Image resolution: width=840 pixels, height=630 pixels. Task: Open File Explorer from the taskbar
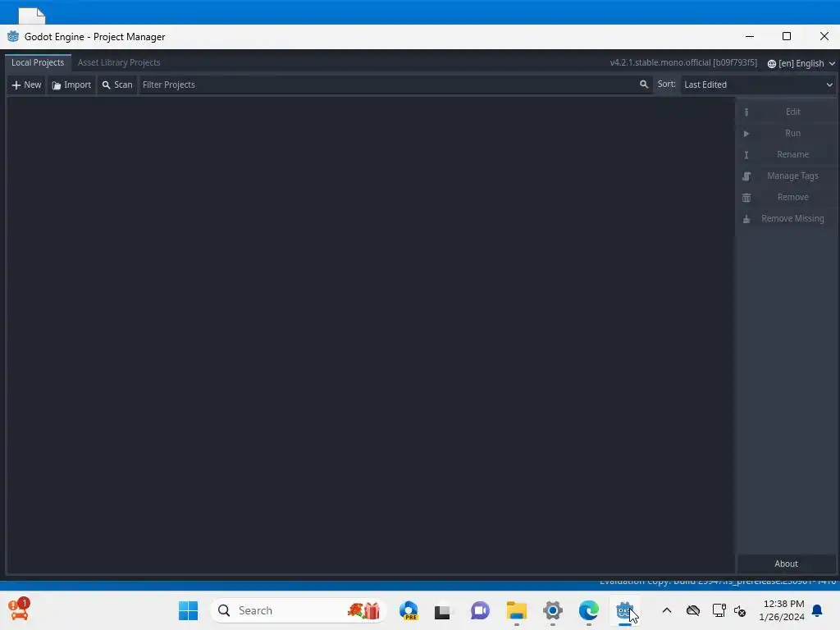[x=517, y=610]
